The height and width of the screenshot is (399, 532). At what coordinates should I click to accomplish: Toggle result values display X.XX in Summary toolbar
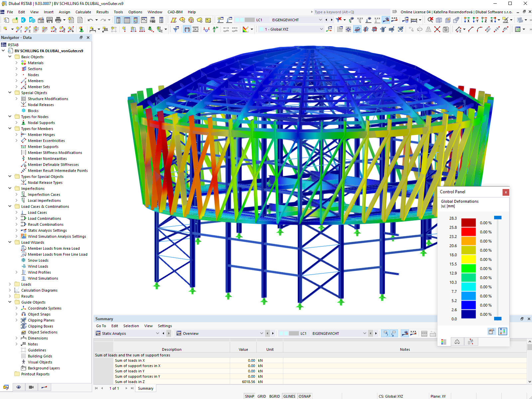click(413, 333)
